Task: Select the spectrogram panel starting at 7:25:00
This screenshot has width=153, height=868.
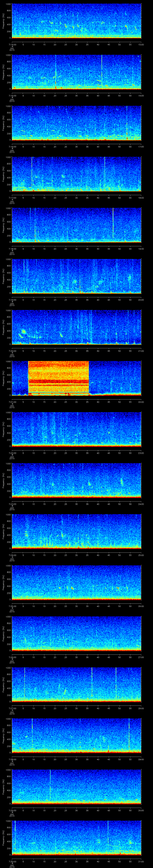Action: coord(76,583)
